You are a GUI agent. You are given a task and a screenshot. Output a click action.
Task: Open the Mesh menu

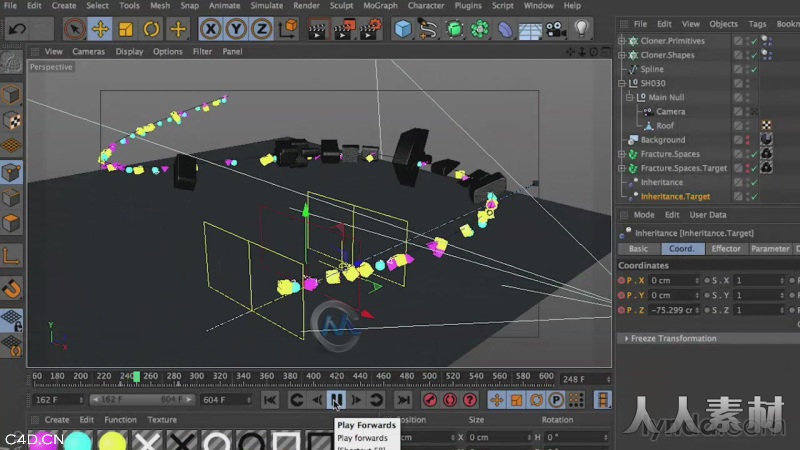(x=160, y=6)
